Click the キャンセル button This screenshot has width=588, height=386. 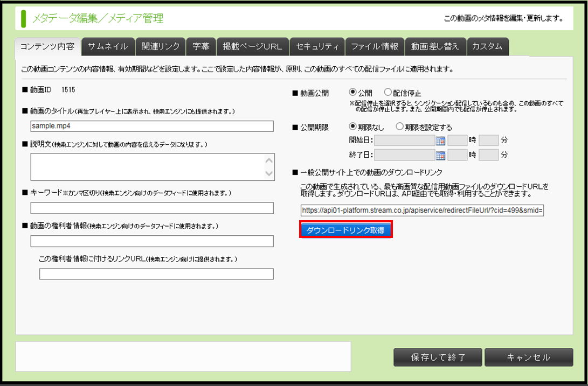[x=528, y=357]
